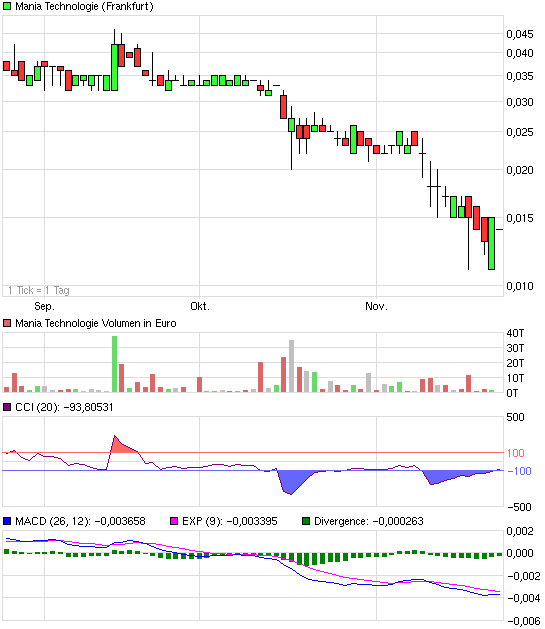Click the 0,020 price axis label

pos(520,170)
